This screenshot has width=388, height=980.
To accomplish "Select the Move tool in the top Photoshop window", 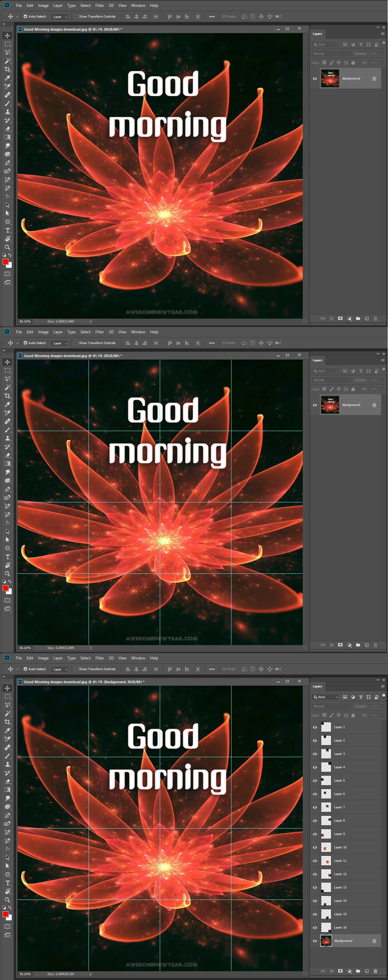I will (x=7, y=36).
